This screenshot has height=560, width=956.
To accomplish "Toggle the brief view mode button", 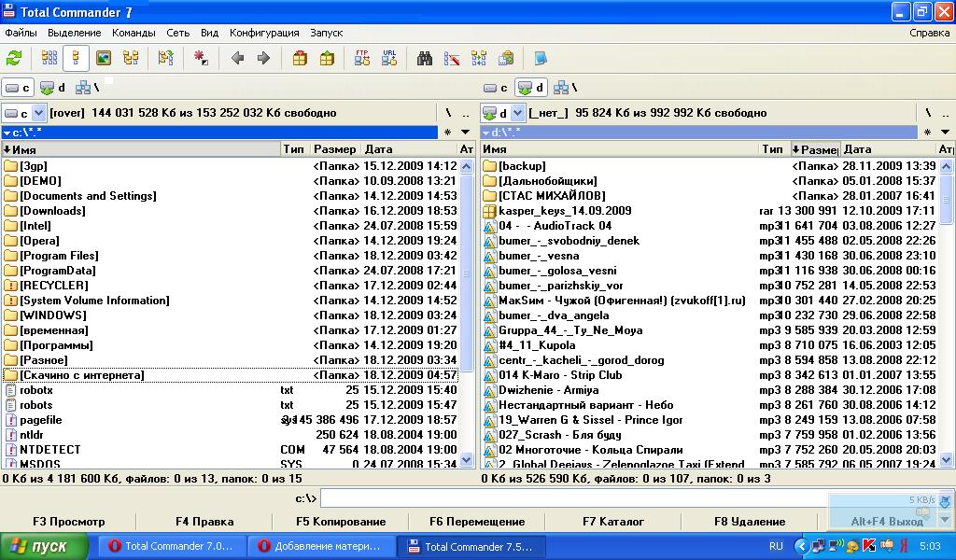I will click(49, 58).
